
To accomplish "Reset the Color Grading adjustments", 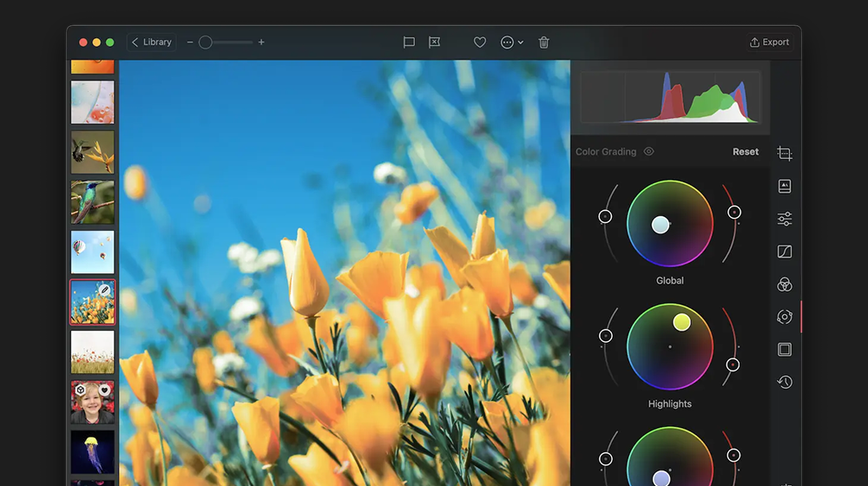I will [746, 152].
